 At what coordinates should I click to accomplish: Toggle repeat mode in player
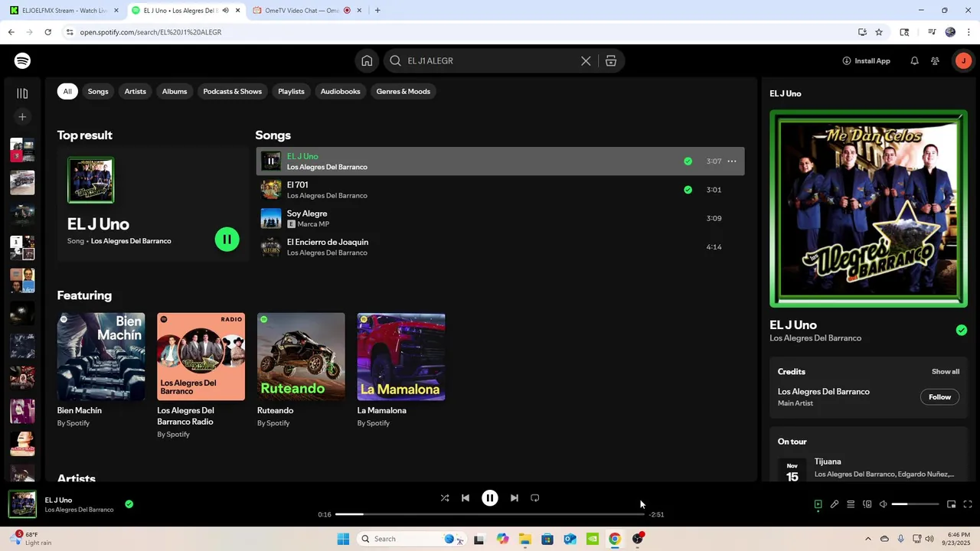535,497
